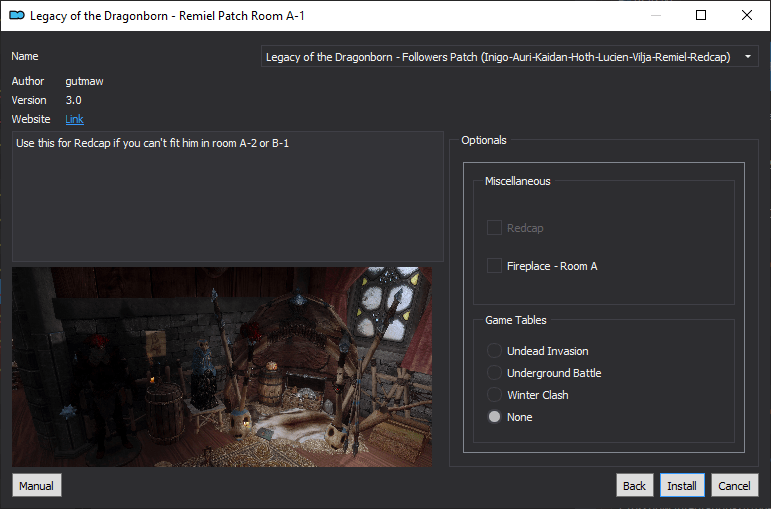Open the Name dropdown arrow
Screen dimensions: 771x509
coord(747,57)
